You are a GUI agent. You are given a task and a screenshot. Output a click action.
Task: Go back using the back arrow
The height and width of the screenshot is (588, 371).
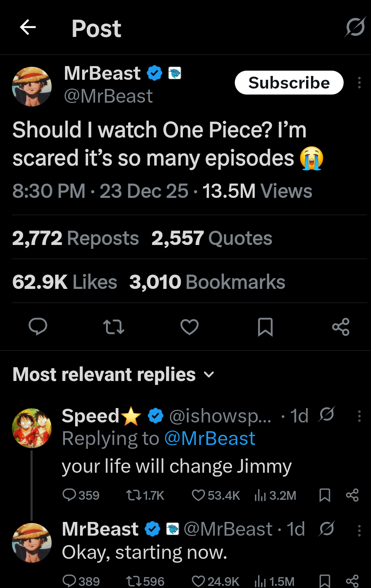click(28, 27)
